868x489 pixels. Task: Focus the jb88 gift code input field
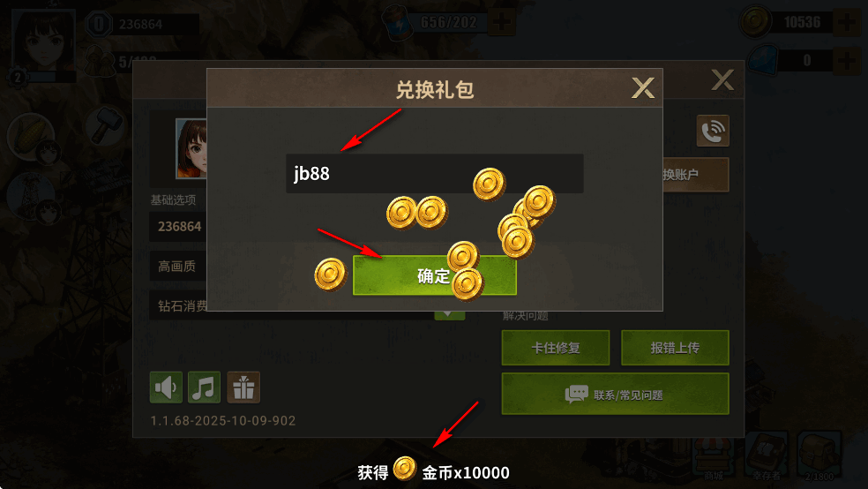435,173
